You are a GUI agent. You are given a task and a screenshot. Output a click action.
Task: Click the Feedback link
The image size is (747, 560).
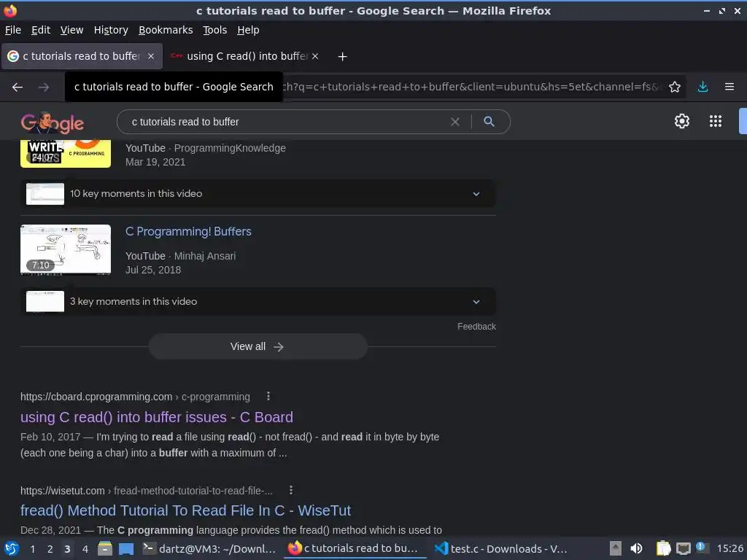476,327
